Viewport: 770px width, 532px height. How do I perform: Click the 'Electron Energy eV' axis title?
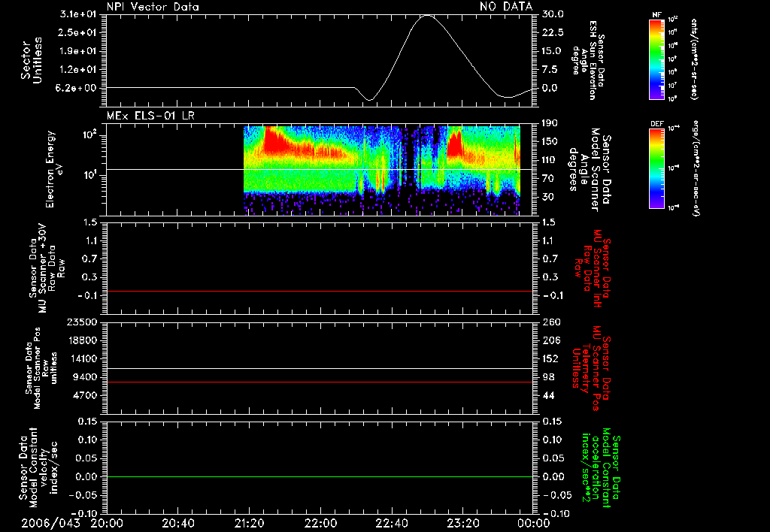pyautogui.click(x=55, y=169)
